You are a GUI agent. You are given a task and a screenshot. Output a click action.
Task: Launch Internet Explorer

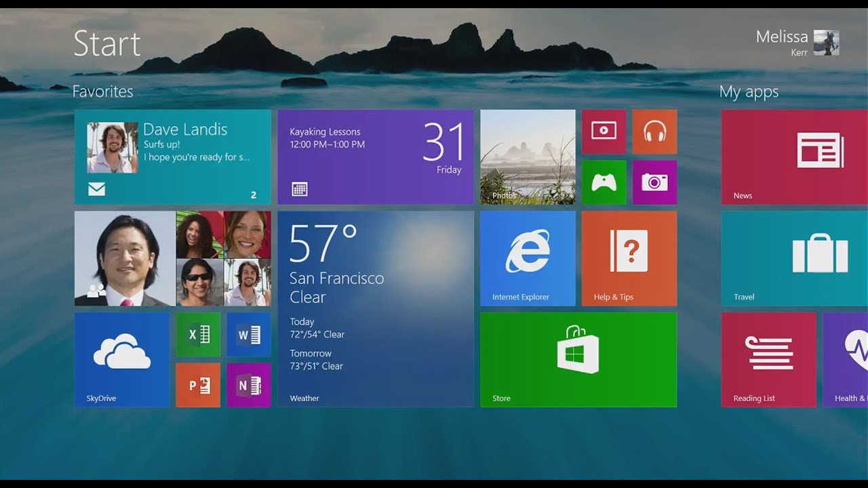[x=528, y=258]
